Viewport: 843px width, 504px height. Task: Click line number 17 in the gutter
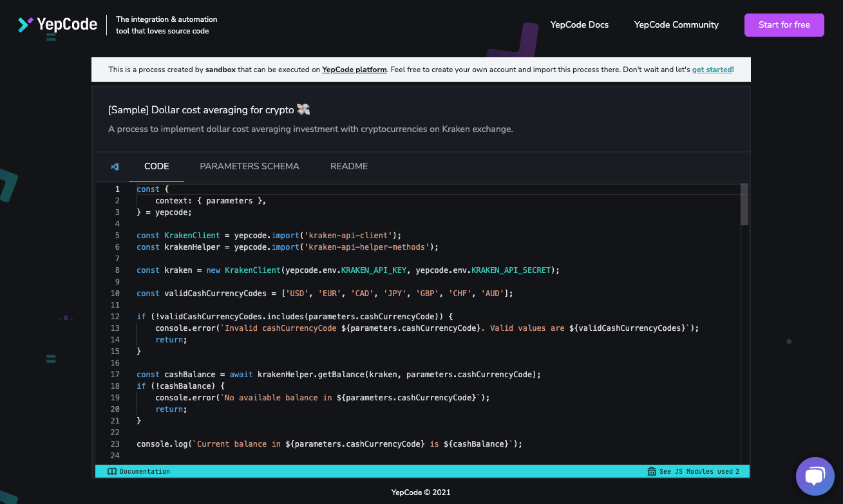coord(115,374)
